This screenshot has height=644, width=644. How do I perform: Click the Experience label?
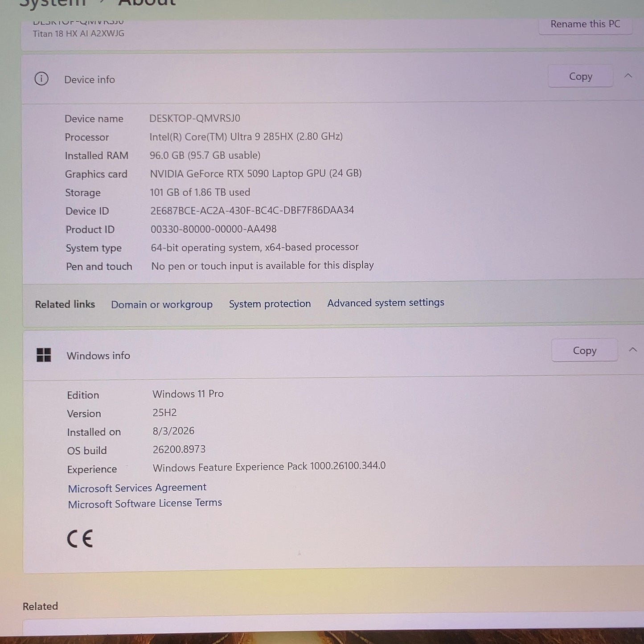tap(92, 469)
